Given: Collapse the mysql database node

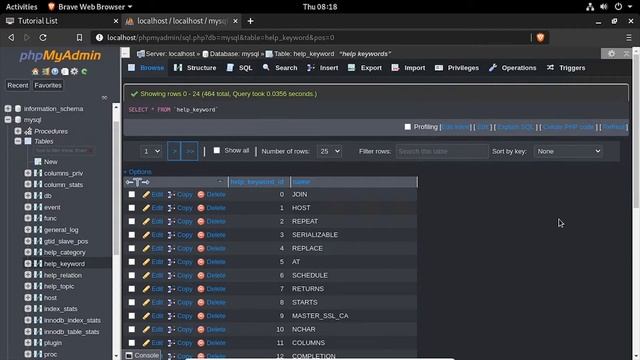Looking at the screenshot, I should coord(8,120).
